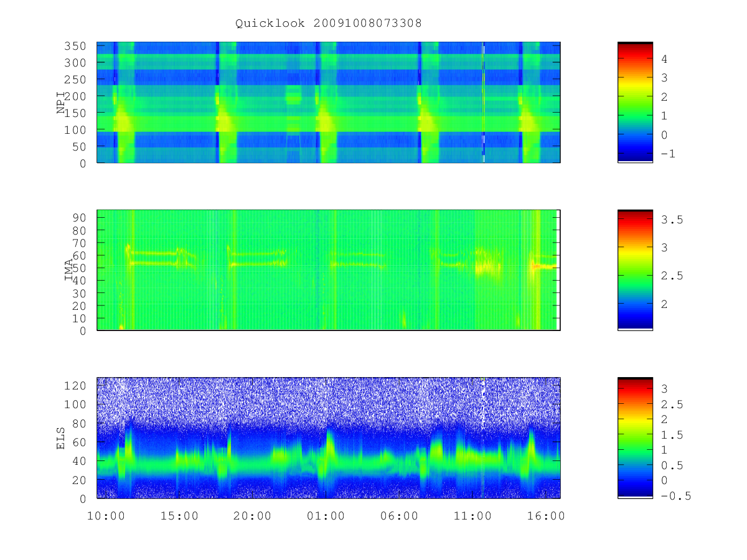Click the 11:00 time axis label
The height and width of the screenshot is (560, 747).
click(x=473, y=516)
